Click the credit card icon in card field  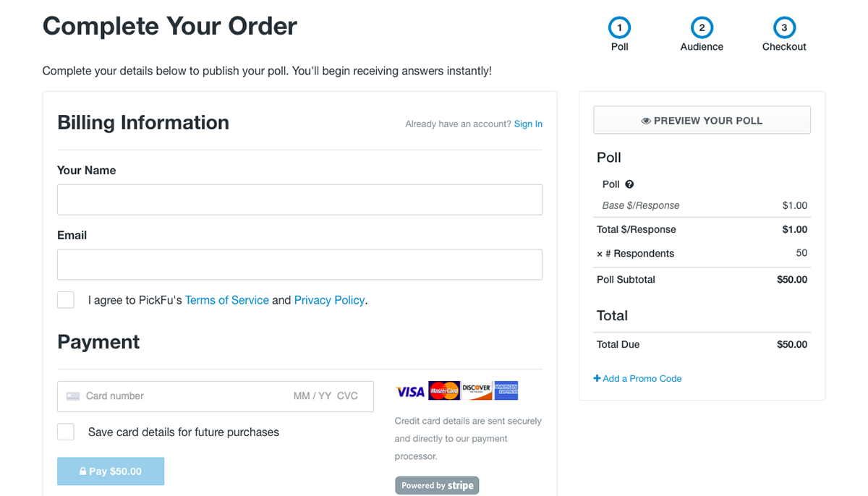pos(73,396)
